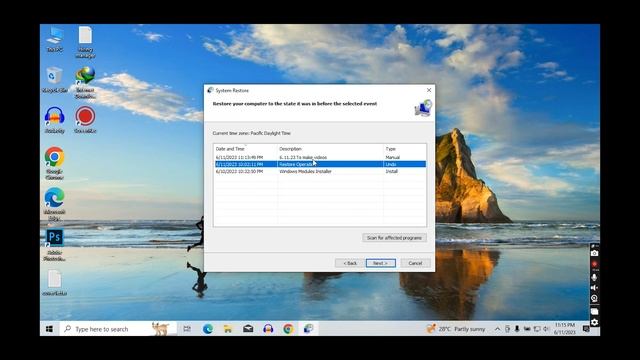Close the System Restore dialog
The width and height of the screenshot is (640, 360).
(429, 90)
